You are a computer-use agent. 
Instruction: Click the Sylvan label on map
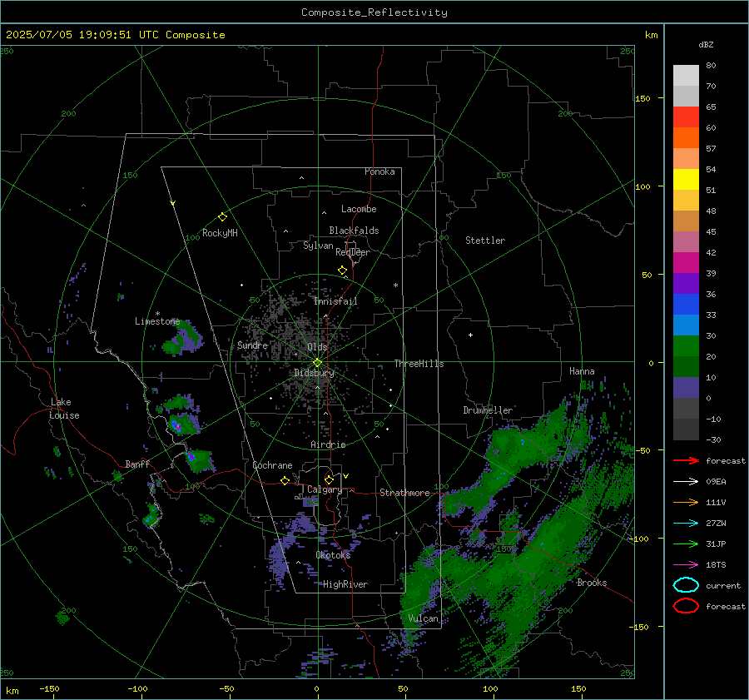click(x=318, y=246)
